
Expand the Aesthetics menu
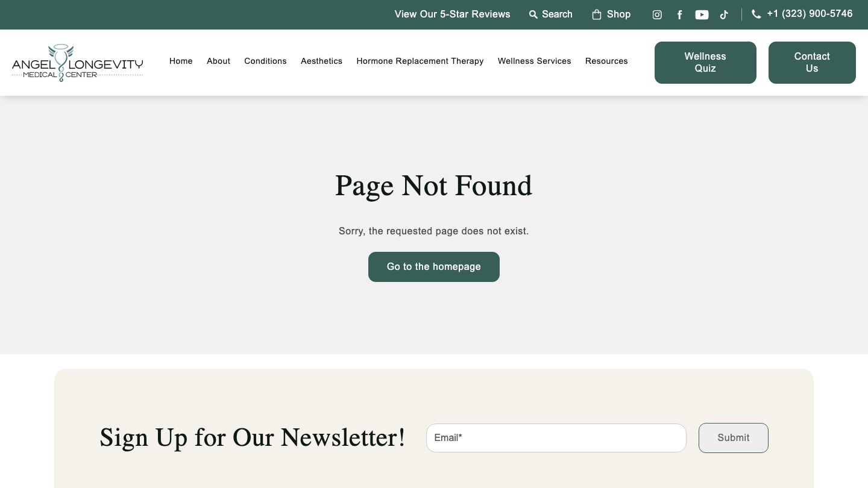[321, 61]
